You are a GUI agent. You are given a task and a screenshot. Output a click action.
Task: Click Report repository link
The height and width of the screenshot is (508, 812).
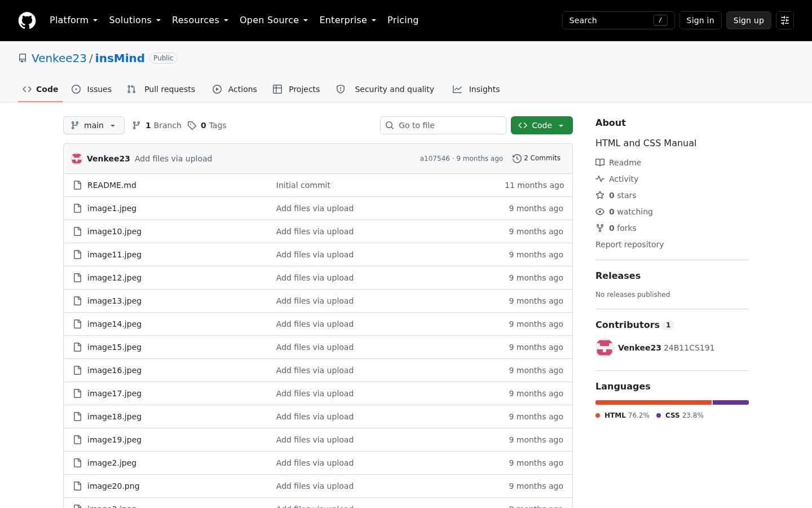tap(629, 244)
